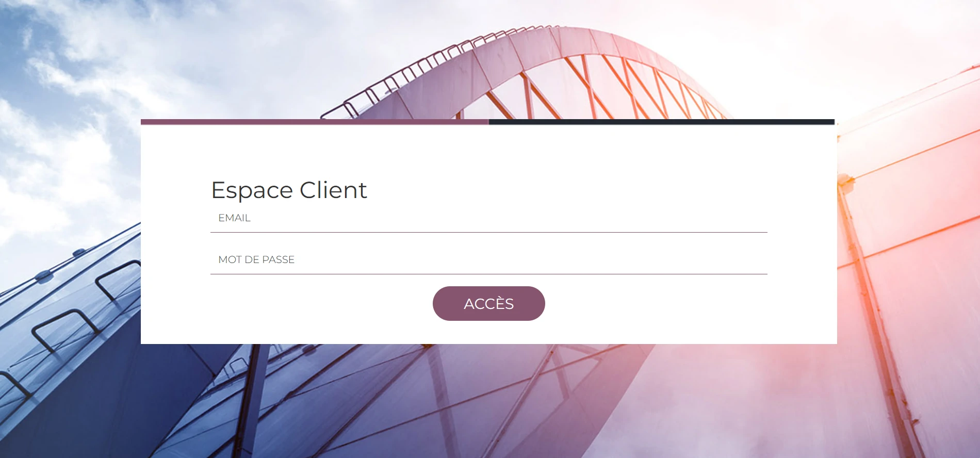This screenshot has width=980, height=458.
Task: Click the dark navy segment of the top bar
Action: pyautogui.click(x=662, y=122)
